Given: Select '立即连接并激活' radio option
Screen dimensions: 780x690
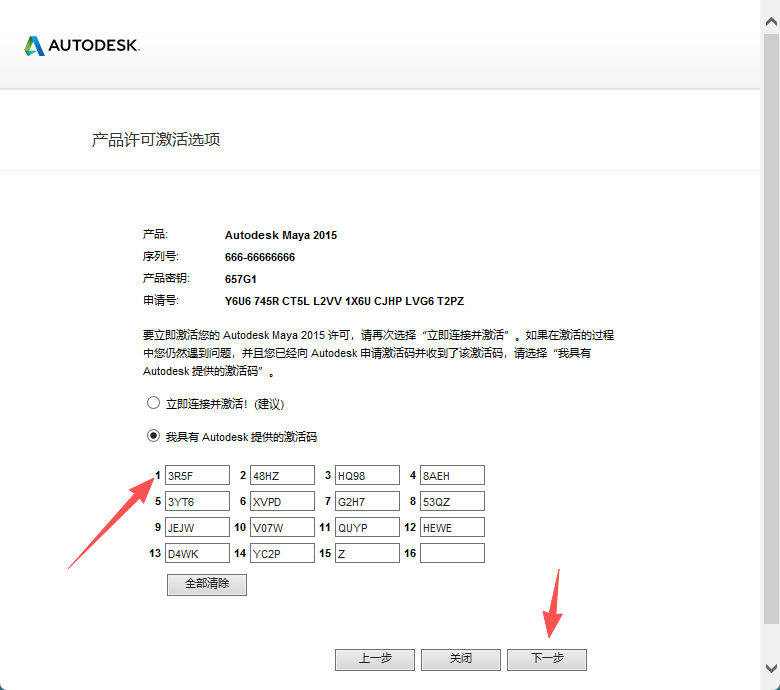Looking at the screenshot, I should click(153, 402).
